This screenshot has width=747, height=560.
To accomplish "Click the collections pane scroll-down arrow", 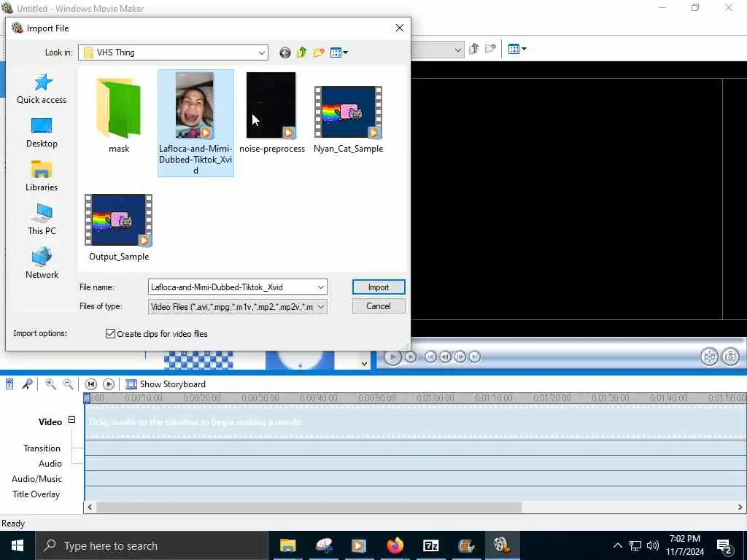I will [365, 364].
